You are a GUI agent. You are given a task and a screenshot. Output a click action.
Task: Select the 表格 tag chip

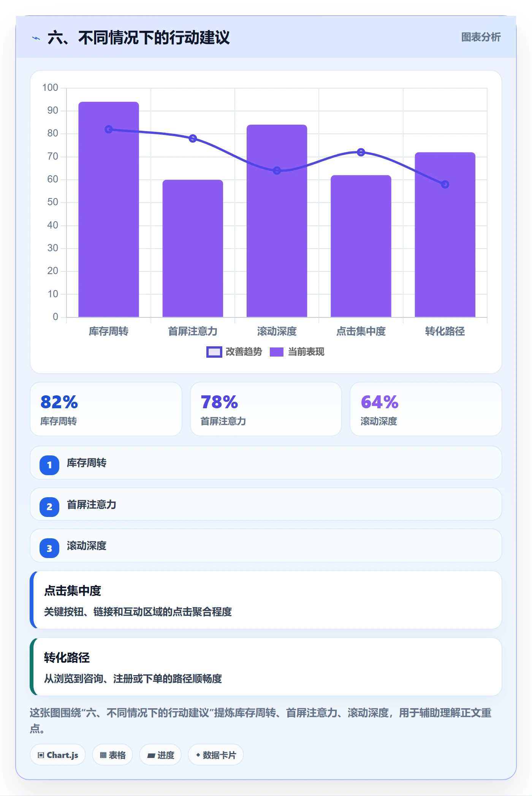pos(112,755)
